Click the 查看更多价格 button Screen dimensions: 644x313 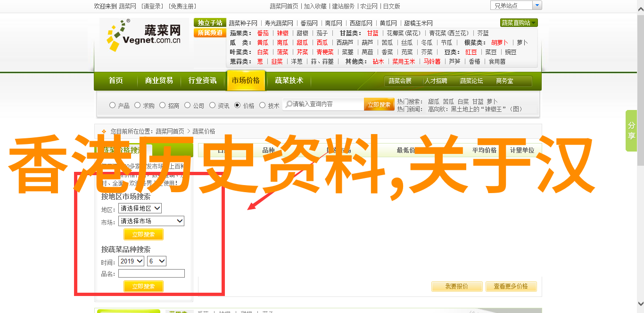click(511, 286)
